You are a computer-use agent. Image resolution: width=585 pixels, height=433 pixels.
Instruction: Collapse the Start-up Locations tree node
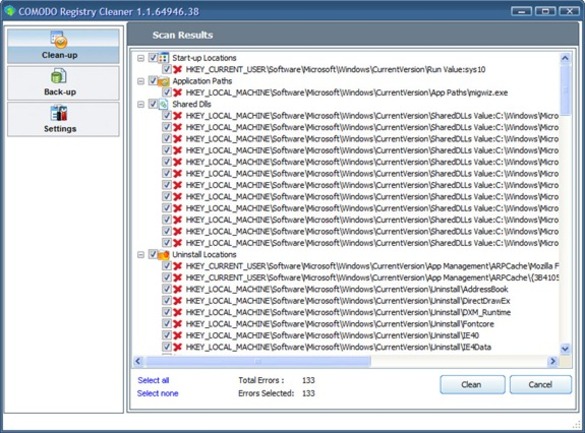click(x=141, y=58)
